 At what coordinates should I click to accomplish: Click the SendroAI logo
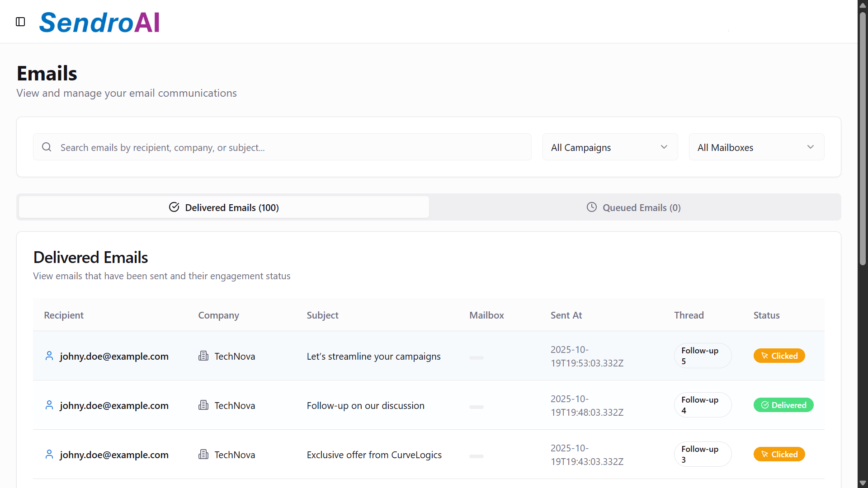coord(99,22)
